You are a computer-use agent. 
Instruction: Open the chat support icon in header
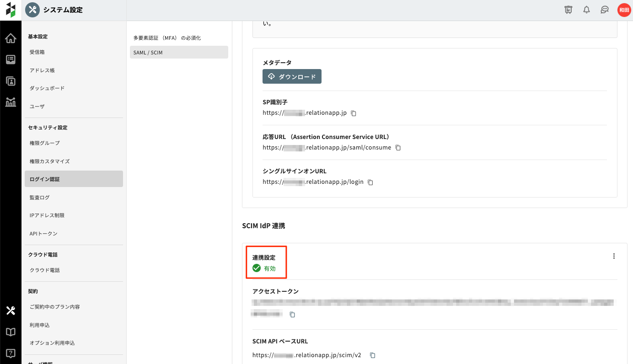(605, 10)
